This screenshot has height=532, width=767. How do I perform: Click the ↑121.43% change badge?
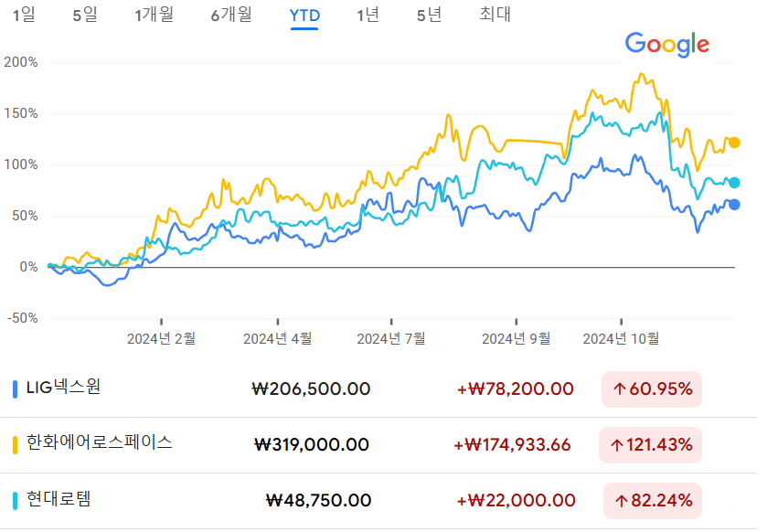pos(651,445)
